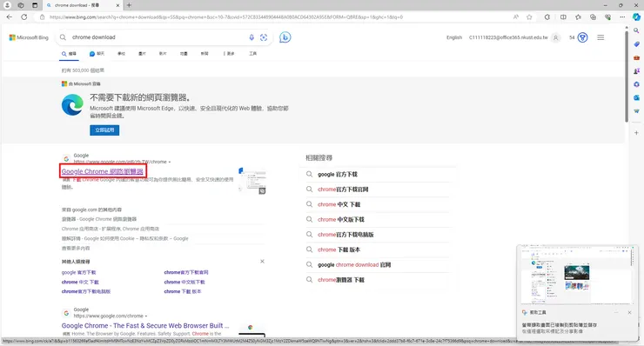Close the 'chrome download' browser tab

tap(117, 5)
